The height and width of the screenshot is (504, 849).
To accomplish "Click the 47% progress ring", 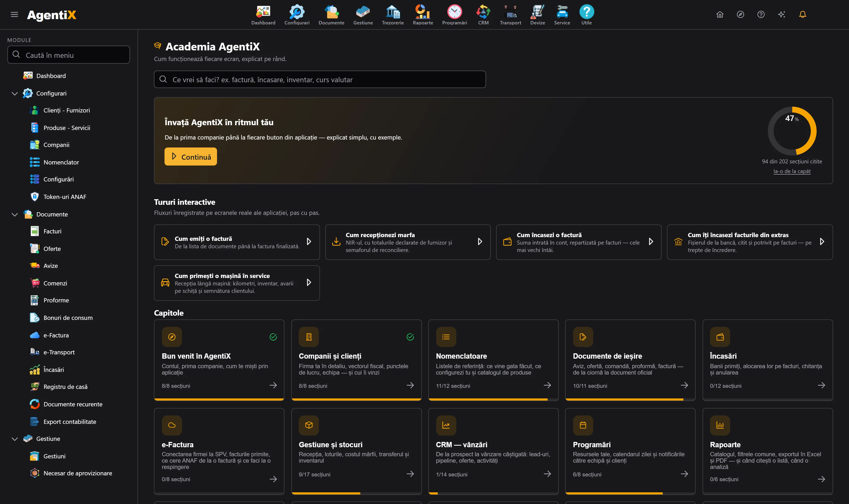I will tap(792, 131).
